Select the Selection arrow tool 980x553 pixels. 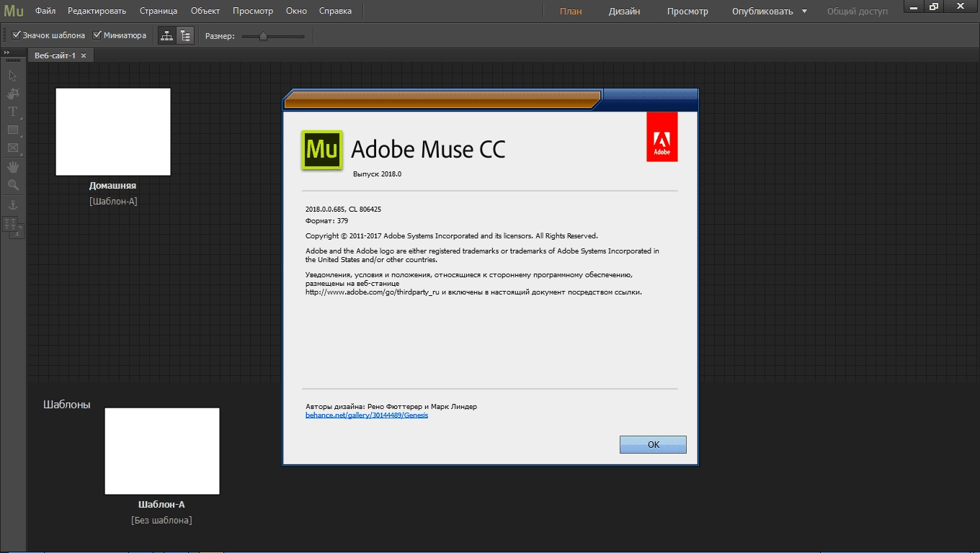(x=13, y=75)
